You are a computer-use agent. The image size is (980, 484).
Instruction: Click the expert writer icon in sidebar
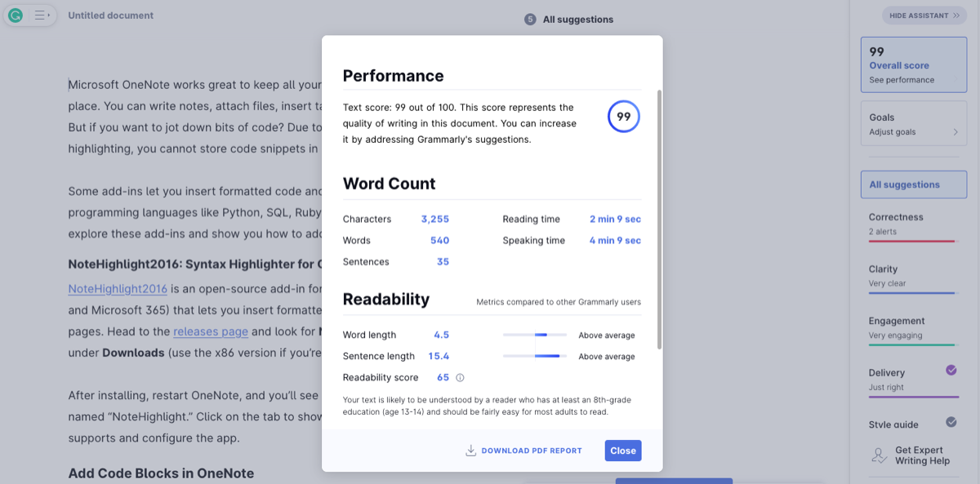pos(879,455)
